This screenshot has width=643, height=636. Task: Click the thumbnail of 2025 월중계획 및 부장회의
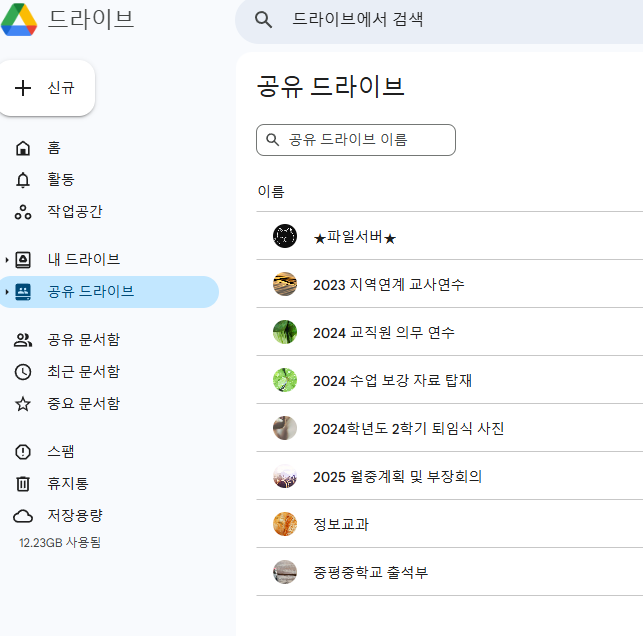(285, 476)
